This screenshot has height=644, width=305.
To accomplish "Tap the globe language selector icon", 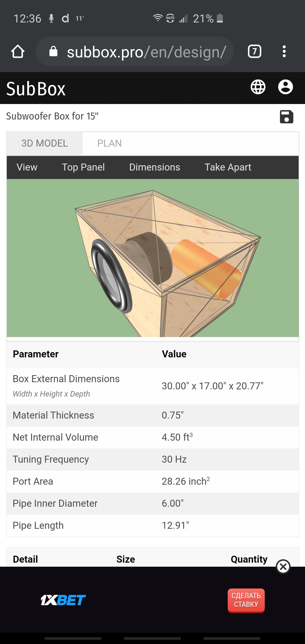I will pos(258,87).
